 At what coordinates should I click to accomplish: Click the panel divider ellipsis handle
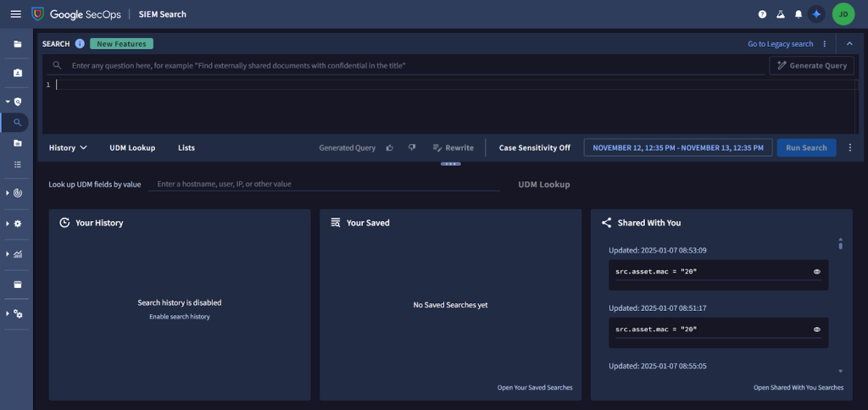coord(451,163)
